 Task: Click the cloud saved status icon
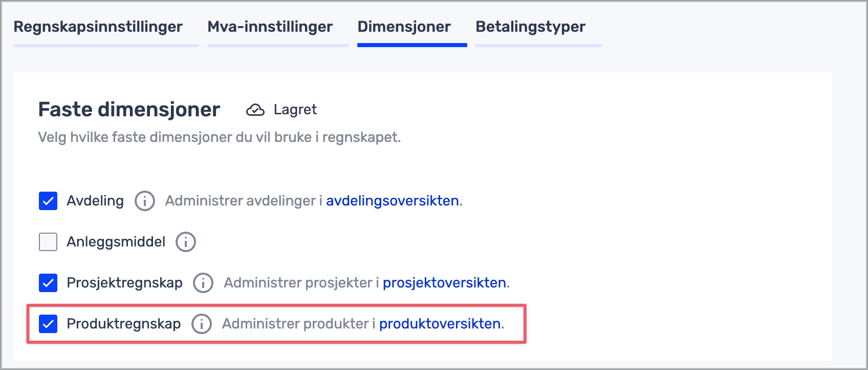click(x=255, y=110)
